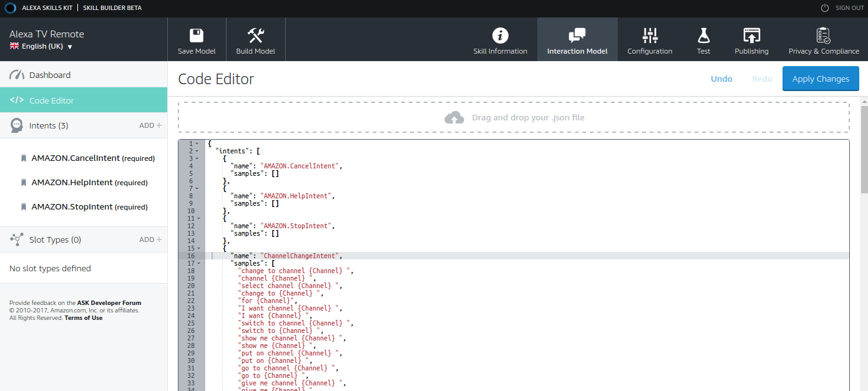Click the Save Model floppy disk icon
This screenshot has width=868, height=391.
[197, 35]
